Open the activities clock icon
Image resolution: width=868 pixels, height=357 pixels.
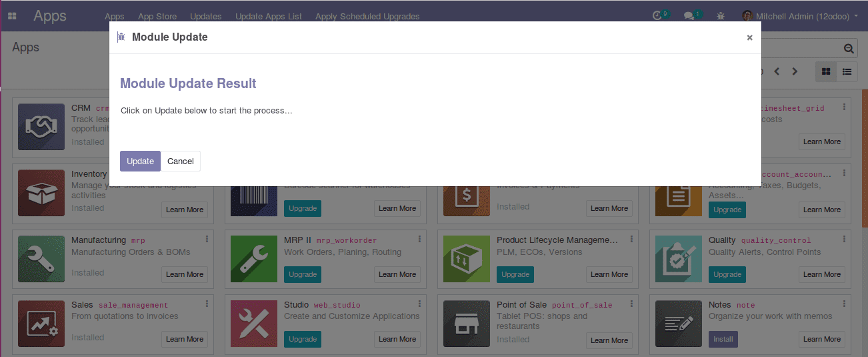click(x=657, y=15)
